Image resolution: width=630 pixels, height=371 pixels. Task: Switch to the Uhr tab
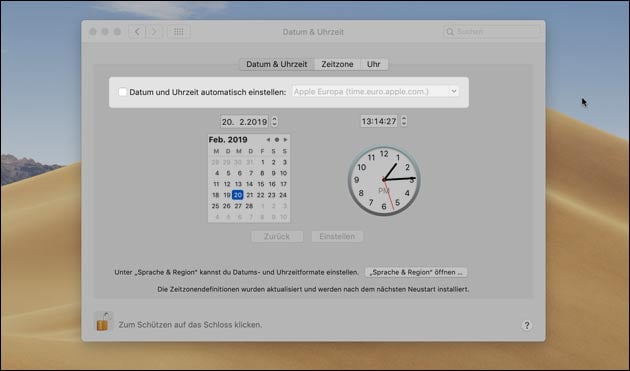pyautogui.click(x=374, y=64)
